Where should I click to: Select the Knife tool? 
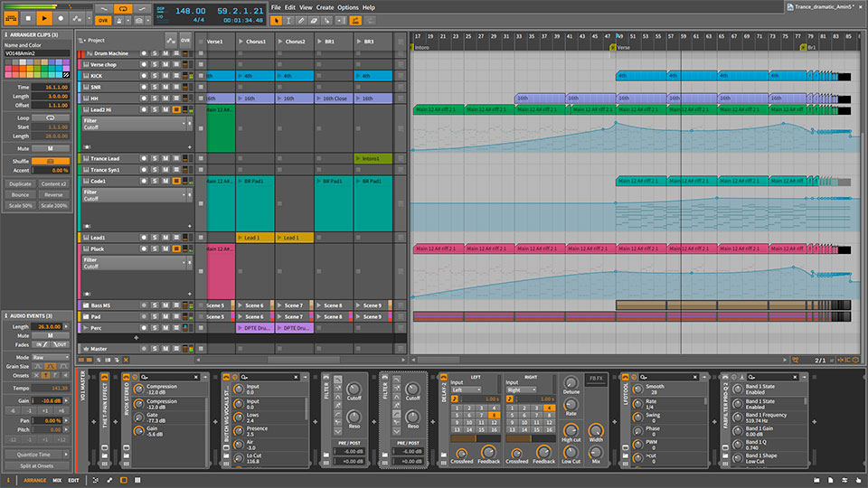[327, 19]
